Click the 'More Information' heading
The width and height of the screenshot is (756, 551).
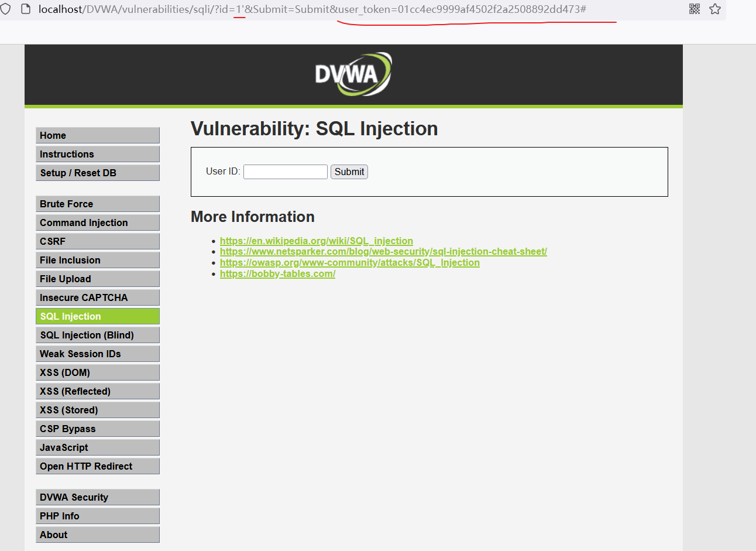253,217
